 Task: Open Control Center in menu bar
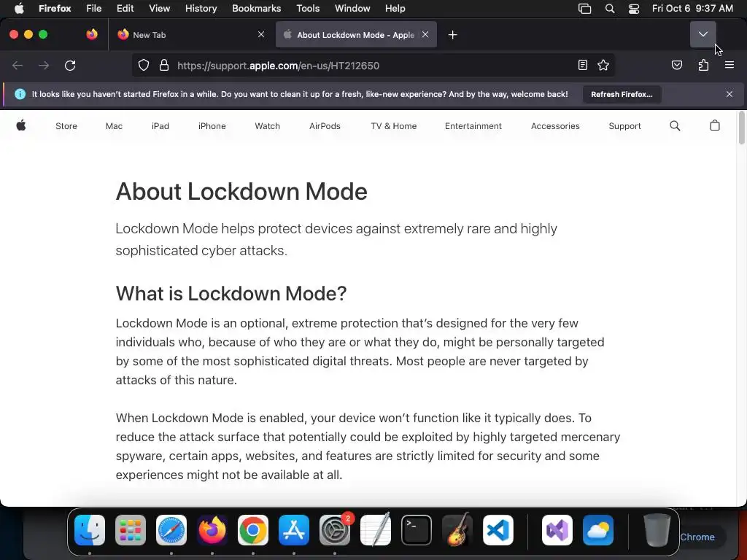click(x=634, y=9)
